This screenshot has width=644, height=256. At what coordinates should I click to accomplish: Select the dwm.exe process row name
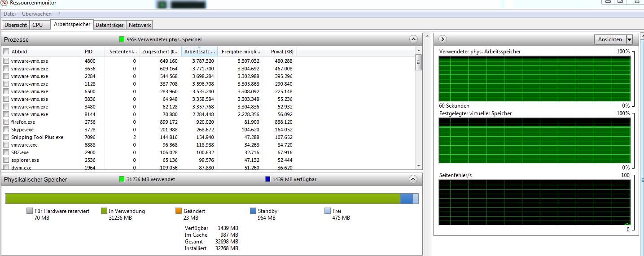click(x=21, y=168)
